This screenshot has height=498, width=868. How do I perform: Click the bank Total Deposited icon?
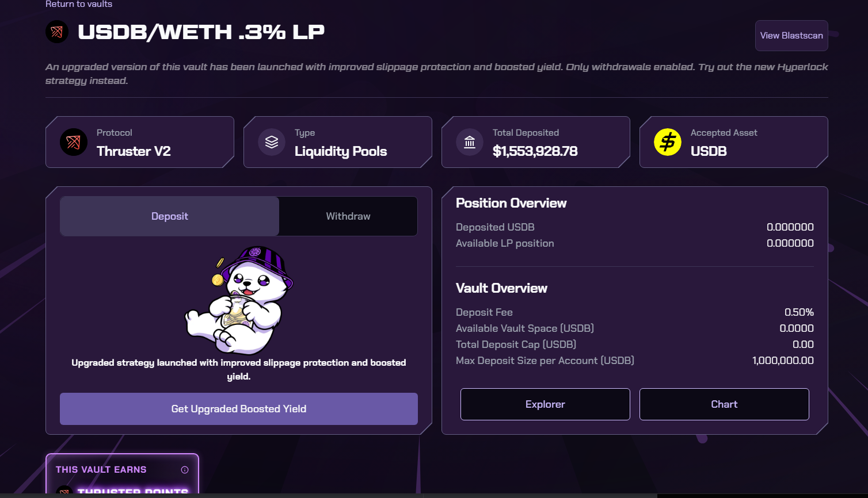tap(470, 142)
